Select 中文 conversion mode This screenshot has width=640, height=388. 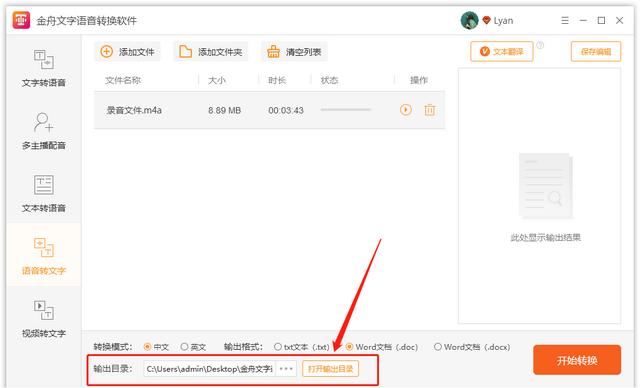[x=156, y=347]
